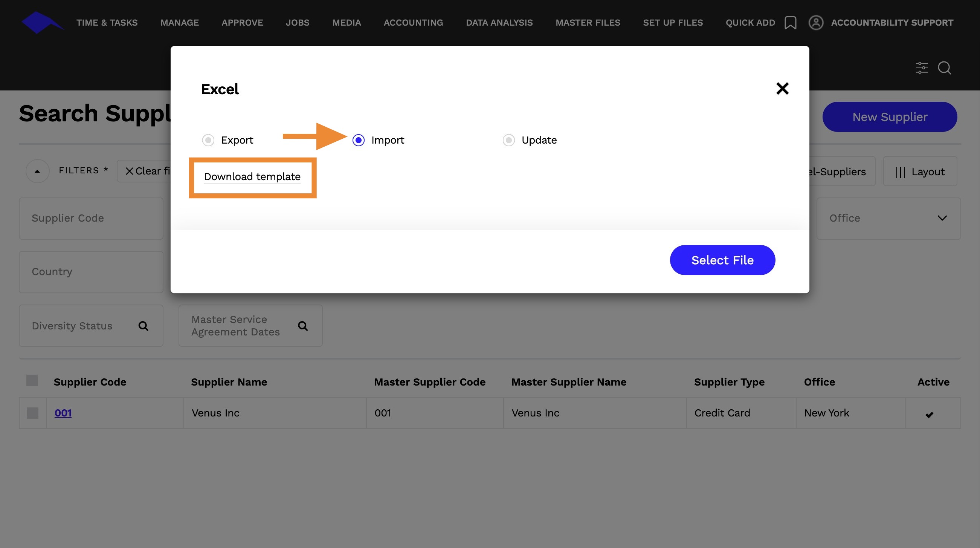Open the Accounting menu
The height and width of the screenshot is (548, 980).
[413, 23]
